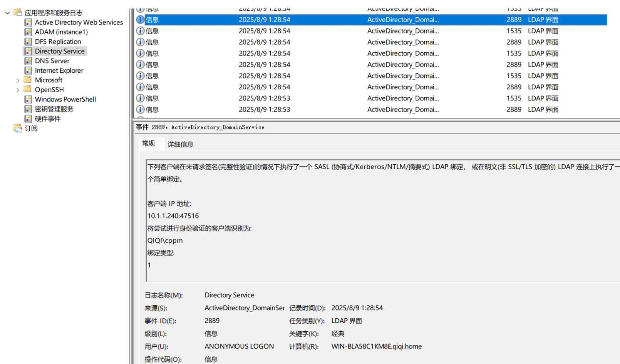Click the event header 事件 2889 title
Screen dimensions: 620x364
tap(200, 127)
